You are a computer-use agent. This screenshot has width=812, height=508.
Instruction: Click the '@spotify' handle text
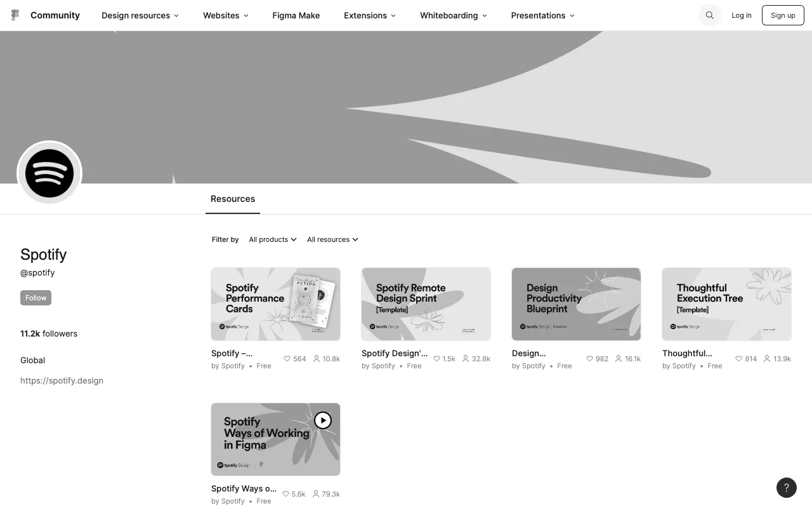[37, 272]
